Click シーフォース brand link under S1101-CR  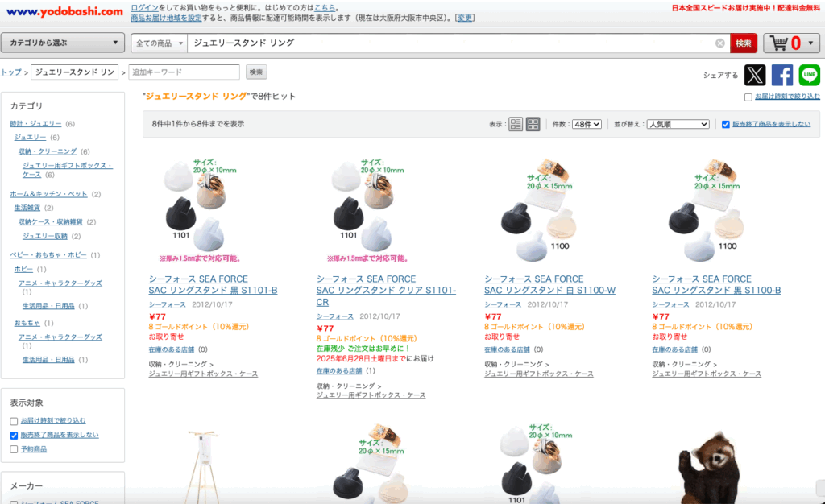335,317
